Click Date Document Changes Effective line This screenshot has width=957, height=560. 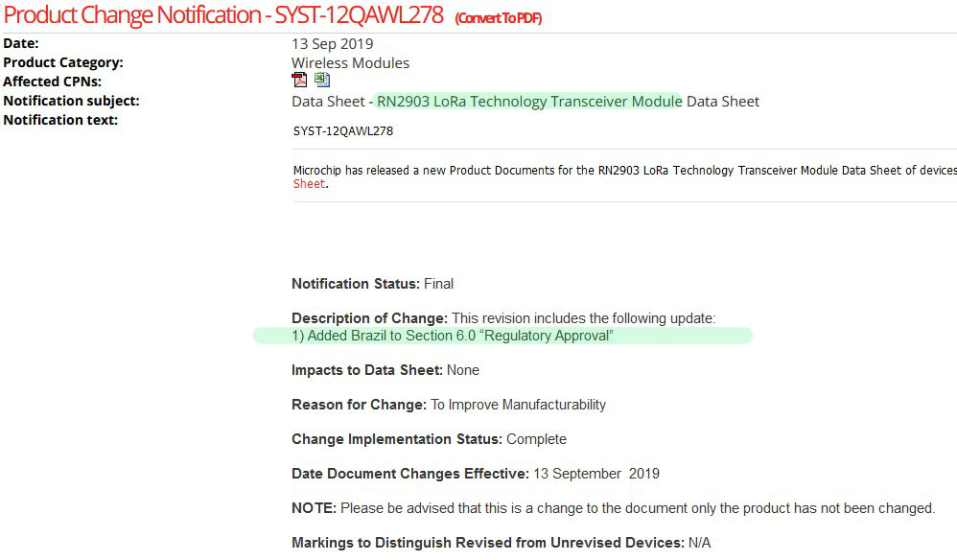point(476,474)
